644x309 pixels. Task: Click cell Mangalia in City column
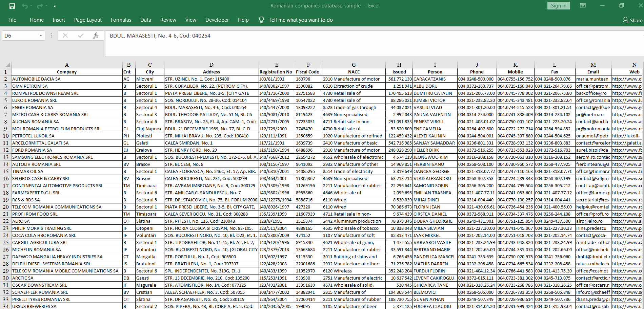pos(150,257)
